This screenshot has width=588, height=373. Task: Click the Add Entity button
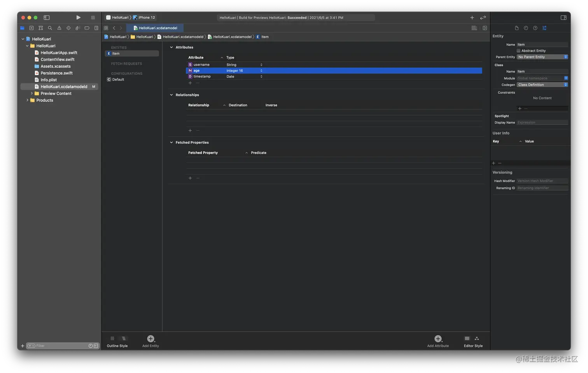click(150, 338)
